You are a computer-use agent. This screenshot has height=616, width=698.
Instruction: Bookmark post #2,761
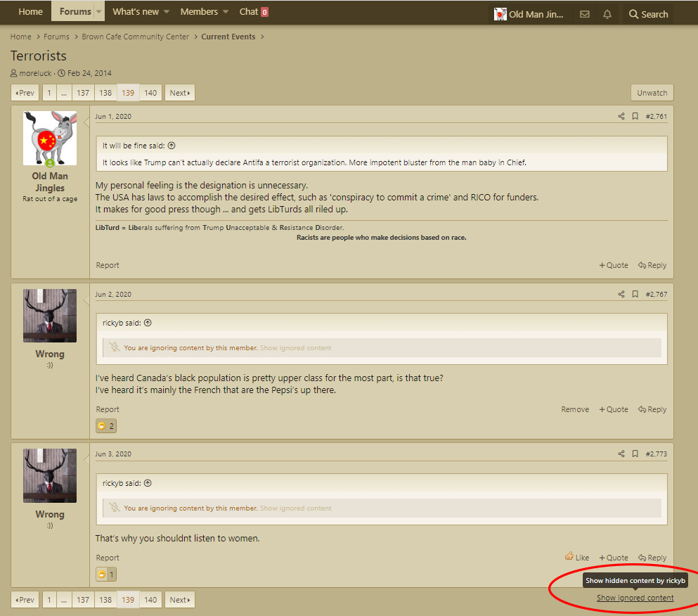tap(635, 116)
